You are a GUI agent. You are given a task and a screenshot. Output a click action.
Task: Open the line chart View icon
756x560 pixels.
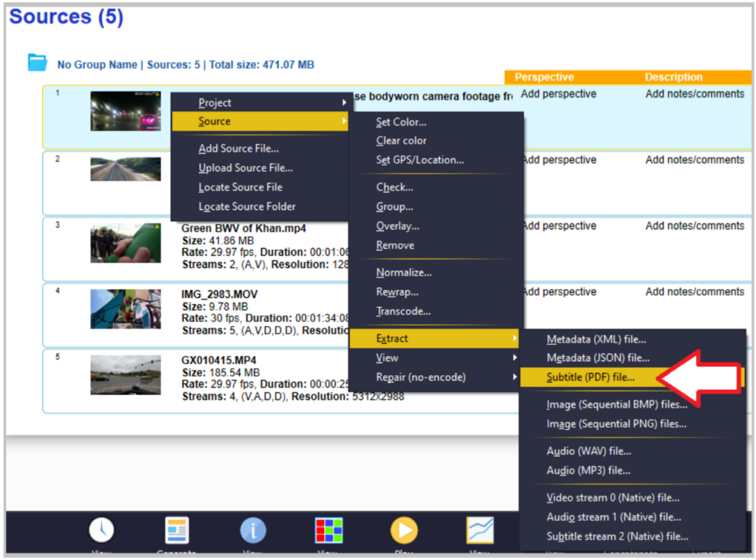480,530
